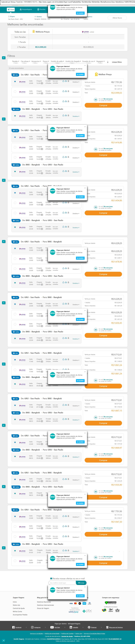Open the YouTube channel icon
This screenshot has width=135, height=644.
coord(52,627)
